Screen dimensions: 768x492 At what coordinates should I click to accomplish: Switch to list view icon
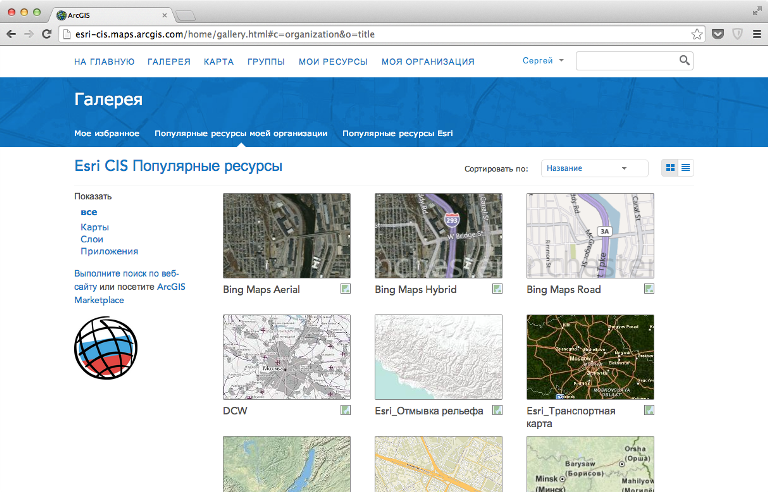(686, 168)
